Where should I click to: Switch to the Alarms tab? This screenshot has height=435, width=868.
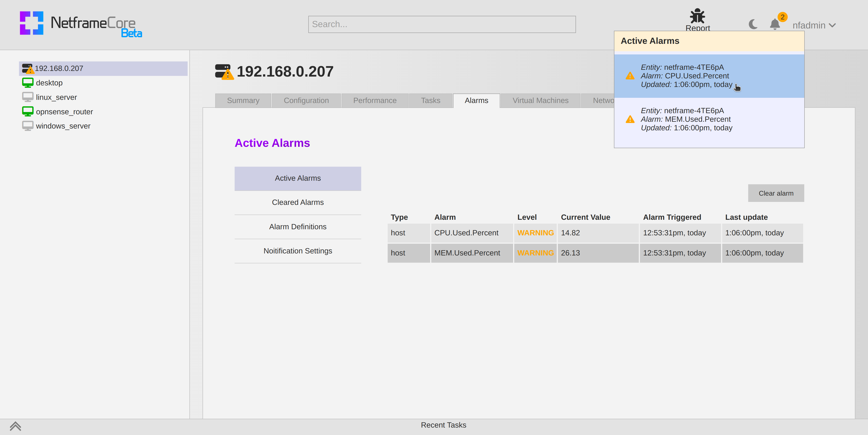[476, 100]
